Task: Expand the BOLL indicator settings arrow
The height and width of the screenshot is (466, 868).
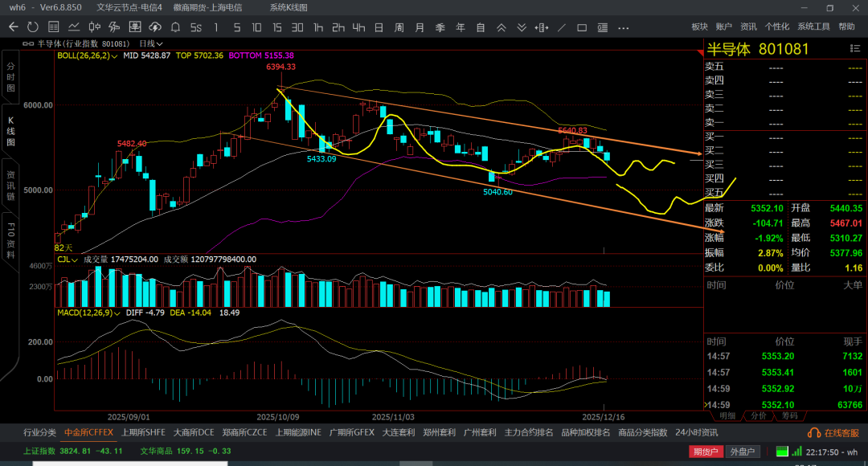Action: [x=115, y=56]
